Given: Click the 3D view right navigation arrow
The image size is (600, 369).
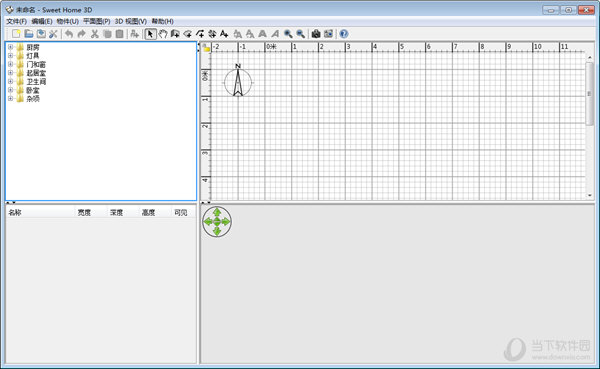Looking at the screenshot, I should click(x=226, y=222).
